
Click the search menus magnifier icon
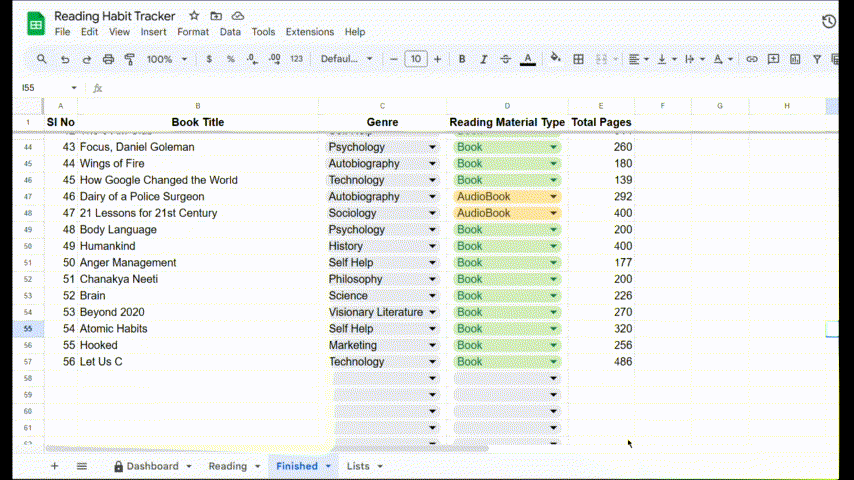coord(41,59)
